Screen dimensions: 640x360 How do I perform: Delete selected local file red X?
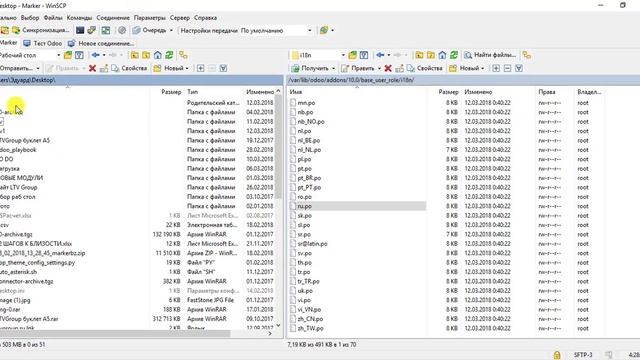(92, 68)
